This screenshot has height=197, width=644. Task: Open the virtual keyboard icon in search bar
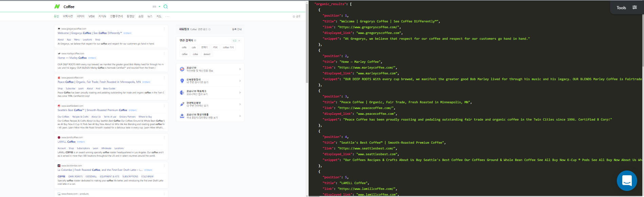pos(154,6)
